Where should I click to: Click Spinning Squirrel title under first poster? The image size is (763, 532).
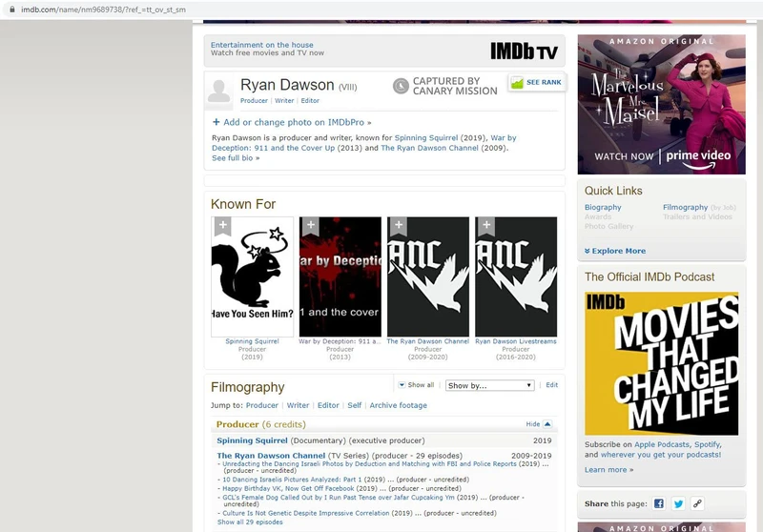[252, 341]
